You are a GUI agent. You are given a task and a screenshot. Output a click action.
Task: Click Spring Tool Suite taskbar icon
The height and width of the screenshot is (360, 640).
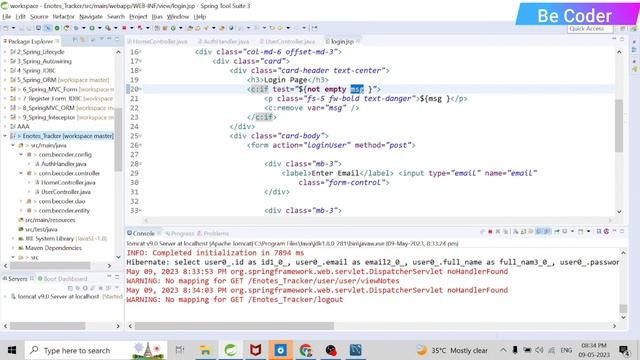tap(231, 350)
